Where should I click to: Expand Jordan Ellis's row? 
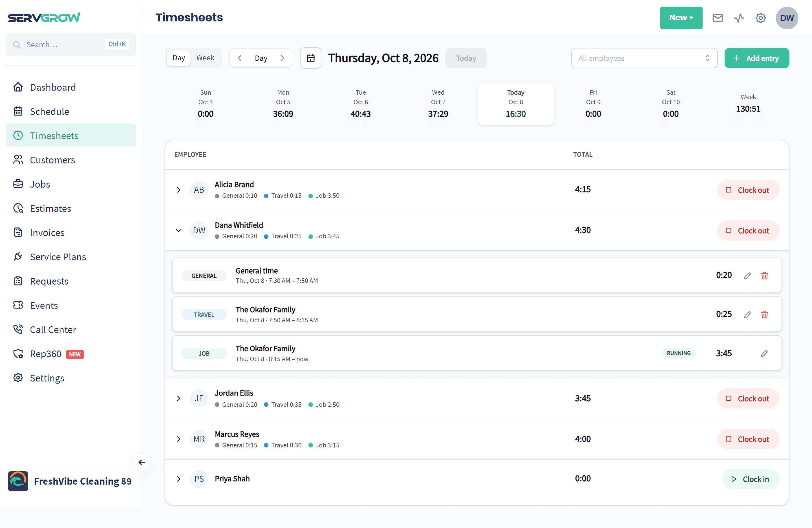[x=178, y=398]
